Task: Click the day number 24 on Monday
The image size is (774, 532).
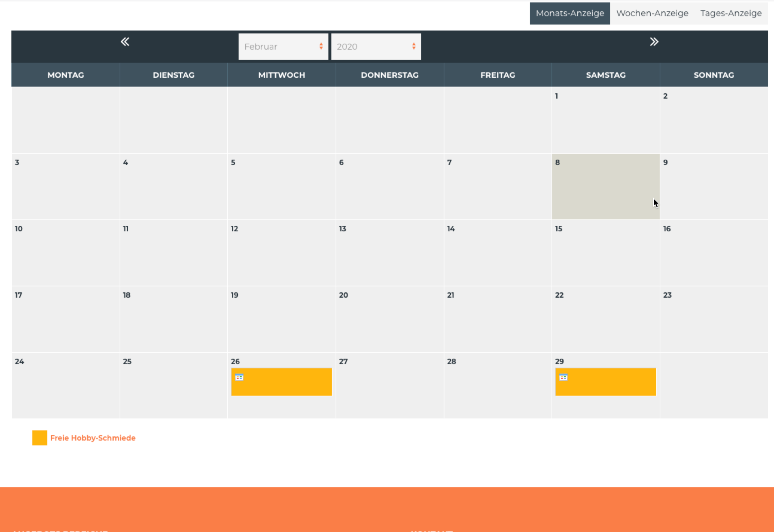Action: [19, 361]
